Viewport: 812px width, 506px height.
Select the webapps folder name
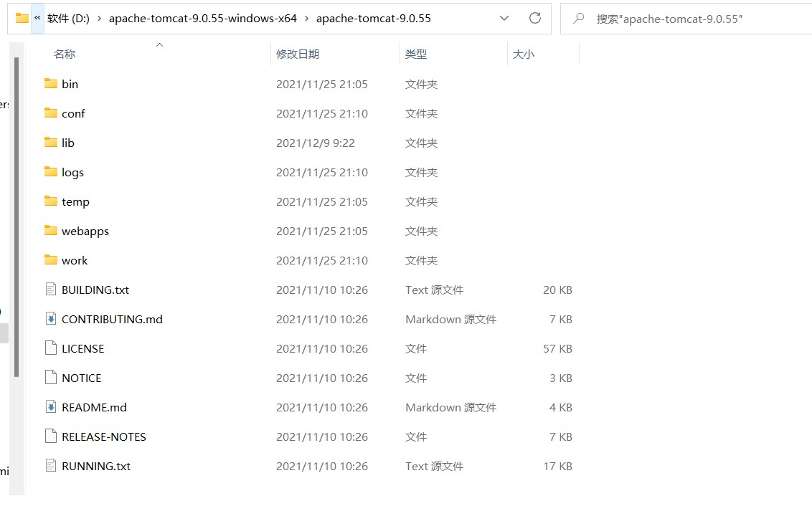coord(85,231)
